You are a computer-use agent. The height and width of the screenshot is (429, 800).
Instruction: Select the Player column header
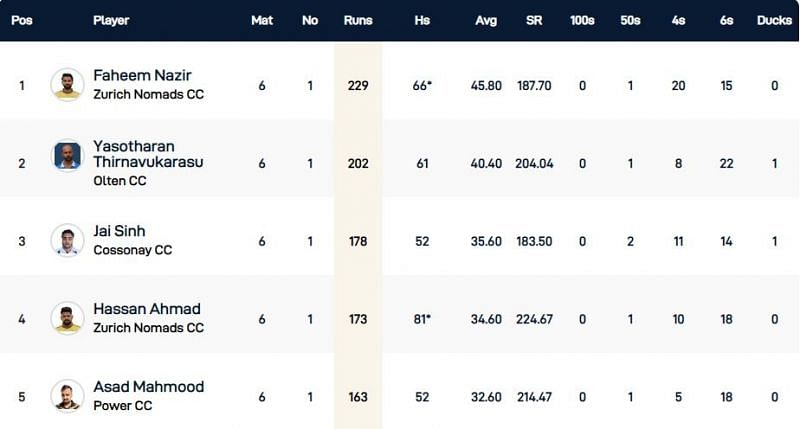(111, 20)
